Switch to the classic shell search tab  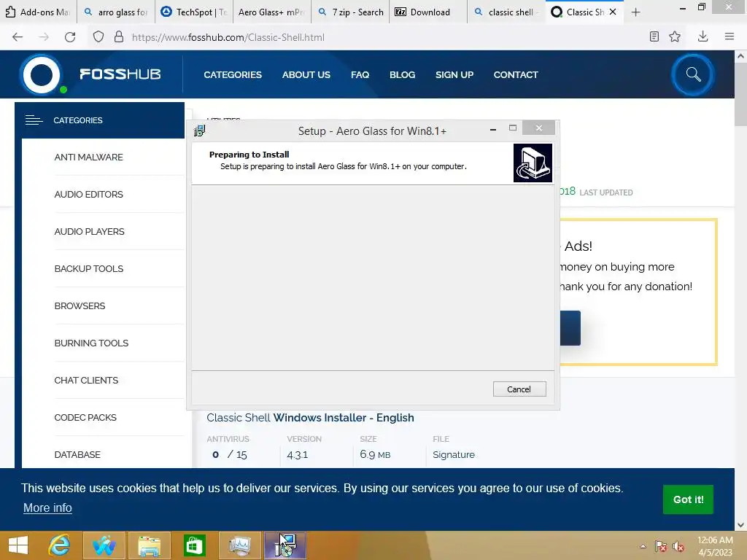[x=506, y=12]
